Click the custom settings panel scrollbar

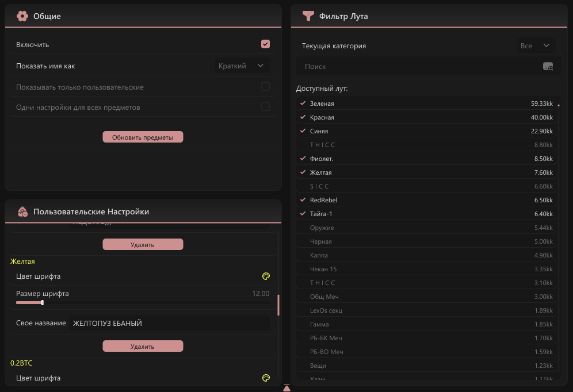[x=278, y=305]
